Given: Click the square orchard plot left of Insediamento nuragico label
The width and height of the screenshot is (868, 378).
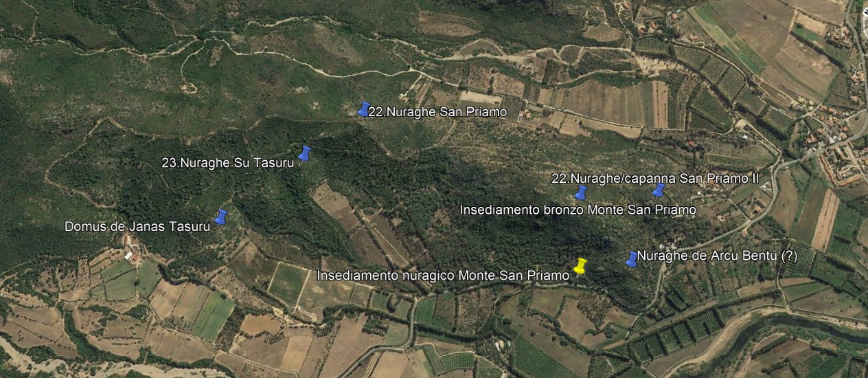Looking at the screenshot, I should (x=288, y=283).
